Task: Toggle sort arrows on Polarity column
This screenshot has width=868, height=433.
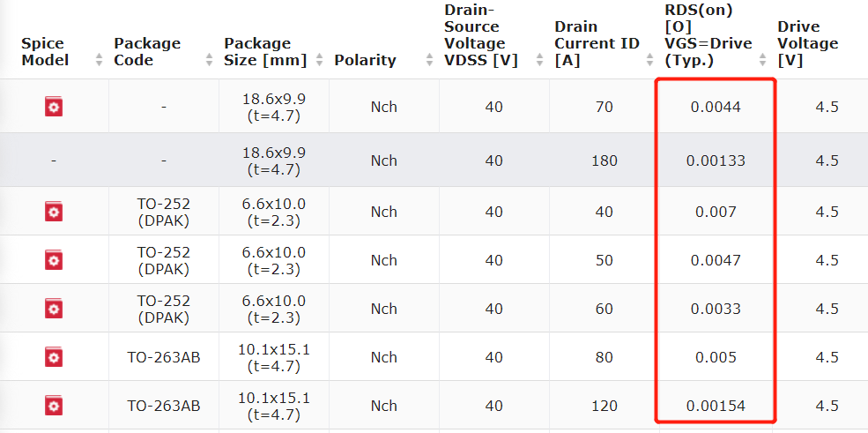Action: pyautogui.click(x=429, y=60)
